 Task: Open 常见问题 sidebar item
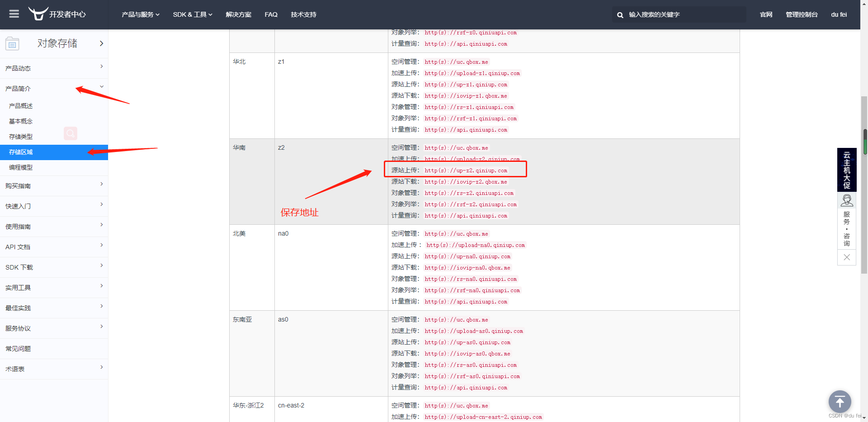coord(54,349)
